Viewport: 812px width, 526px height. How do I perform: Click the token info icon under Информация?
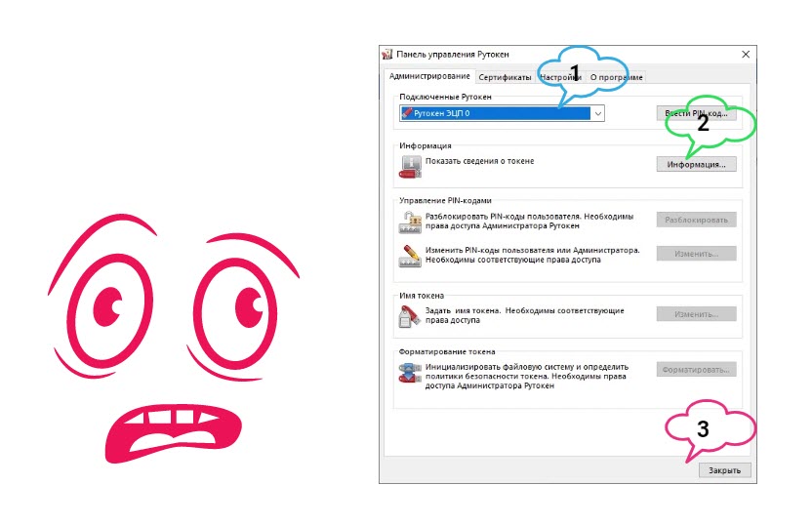[410, 167]
